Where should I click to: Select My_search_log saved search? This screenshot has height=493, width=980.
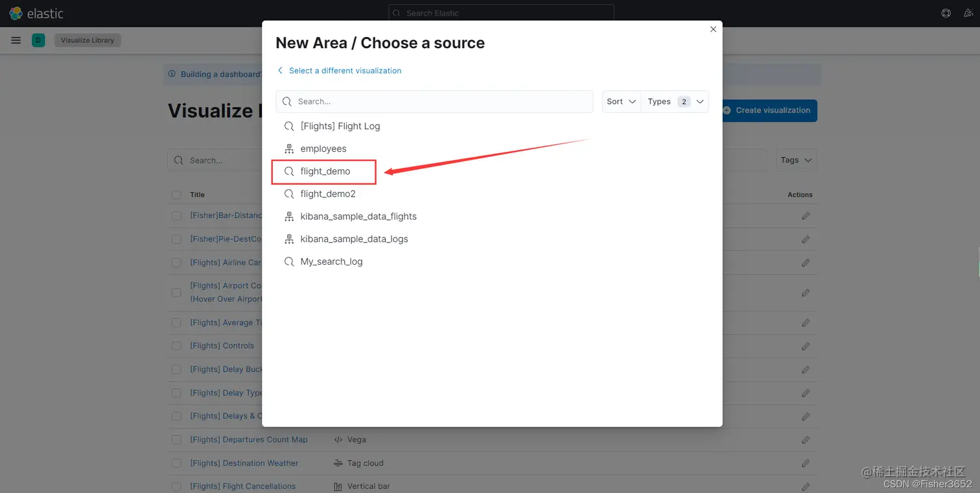coord(332,261)
